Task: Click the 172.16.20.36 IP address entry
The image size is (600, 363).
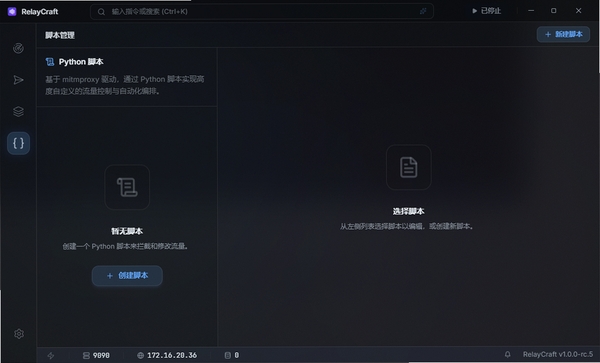Action: pos(167,355)
